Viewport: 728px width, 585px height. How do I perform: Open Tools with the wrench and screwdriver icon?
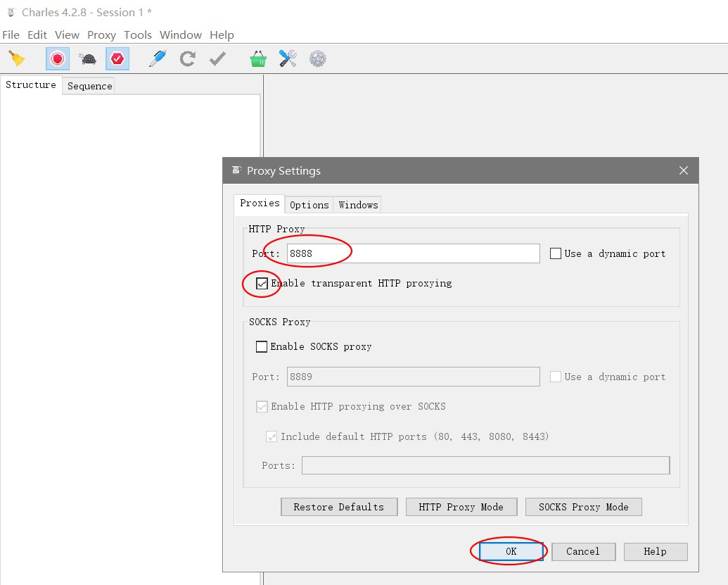coord(288,58)
